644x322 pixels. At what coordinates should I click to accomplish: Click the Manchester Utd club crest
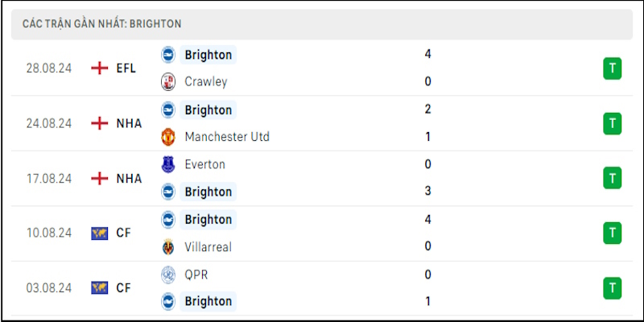[x=168, y=137]
